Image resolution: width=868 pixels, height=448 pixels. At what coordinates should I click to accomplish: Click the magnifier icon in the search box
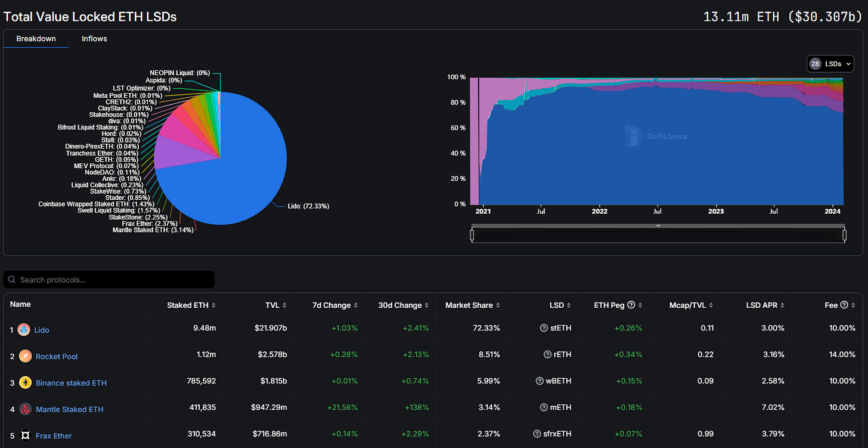point(12,280)
